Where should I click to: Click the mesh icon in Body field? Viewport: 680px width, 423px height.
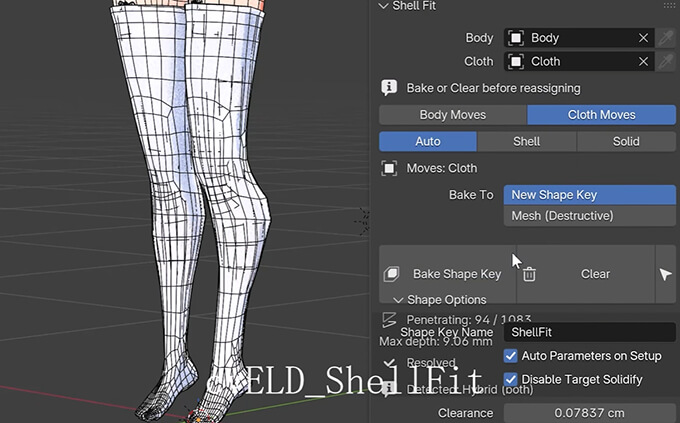tap(516, 38)
